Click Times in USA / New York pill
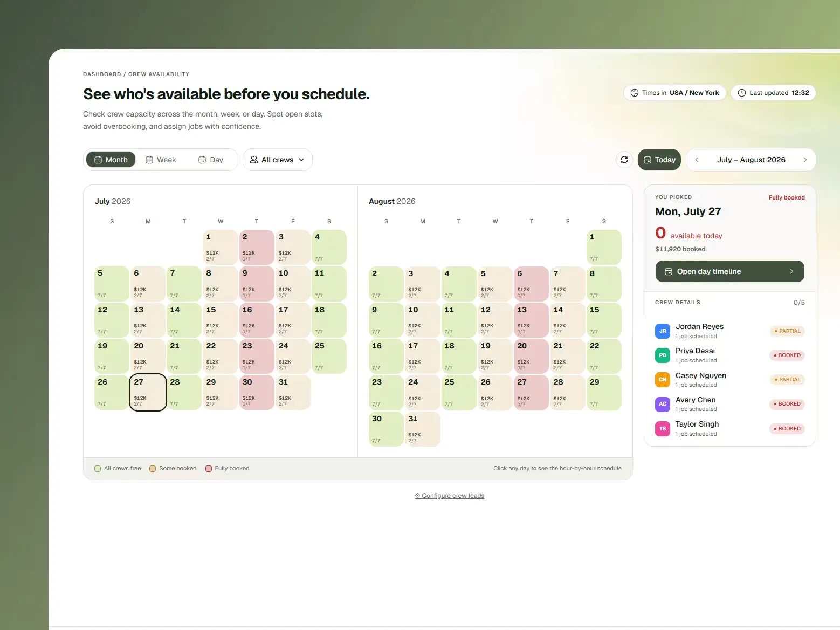The image size is (840, 630). tap(675, 93)
